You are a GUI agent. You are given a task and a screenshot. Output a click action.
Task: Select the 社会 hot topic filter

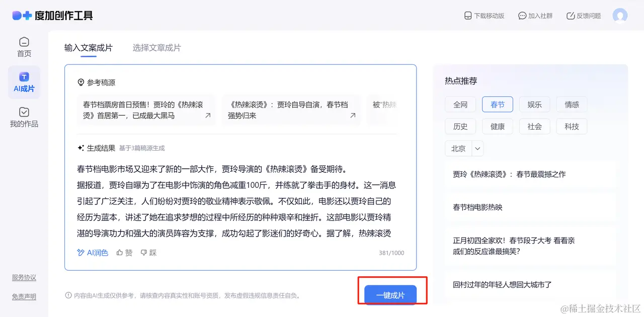point(535,127)
